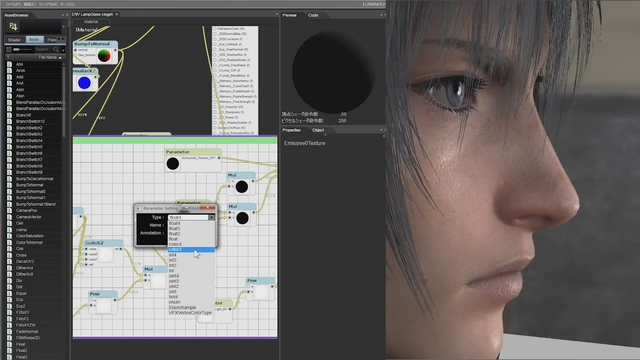Select the Cross node file icon
The width and height of the screenshot is (640, 360).
tap(9, 255)
